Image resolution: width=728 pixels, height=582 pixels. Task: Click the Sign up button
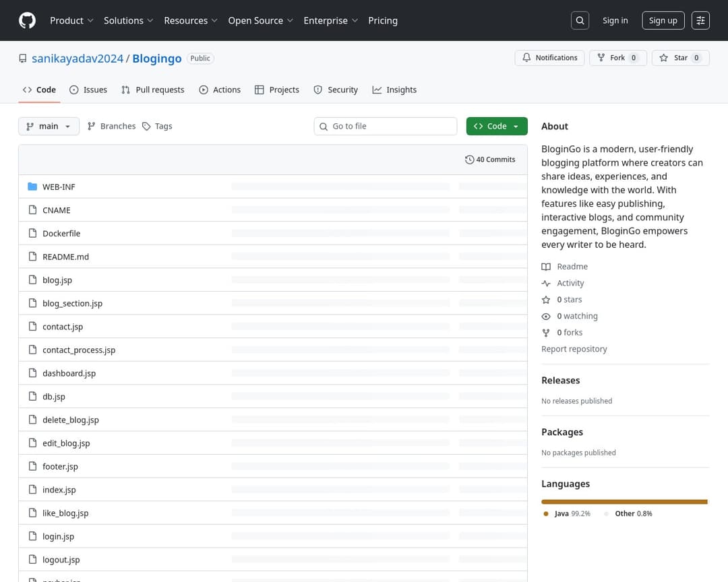point(663,20)
